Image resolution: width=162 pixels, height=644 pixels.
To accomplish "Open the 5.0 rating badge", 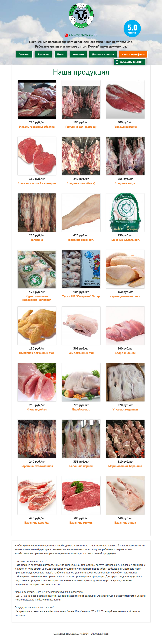I will [x=132, y=29].
